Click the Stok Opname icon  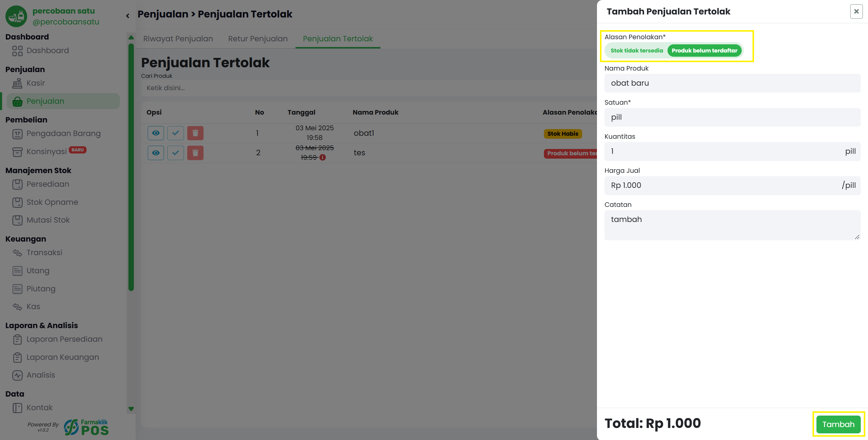tap(17, 202)
